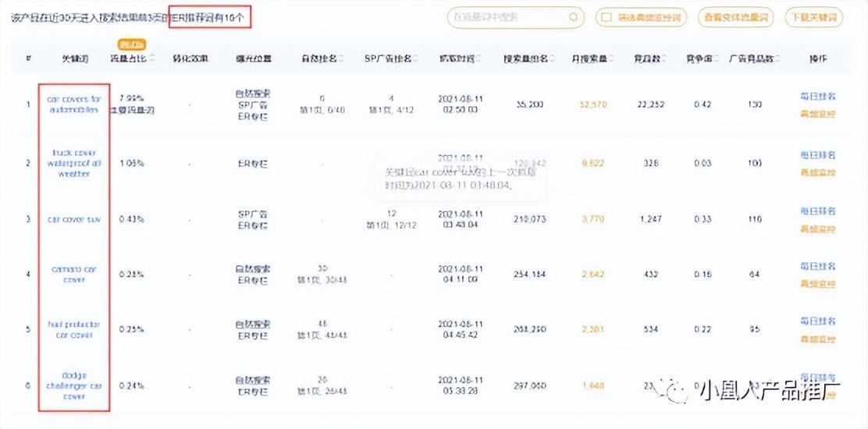The image size is (868, 429).
Task: Click the search magnifier icon in search box
Action: [x=573, y=17]
